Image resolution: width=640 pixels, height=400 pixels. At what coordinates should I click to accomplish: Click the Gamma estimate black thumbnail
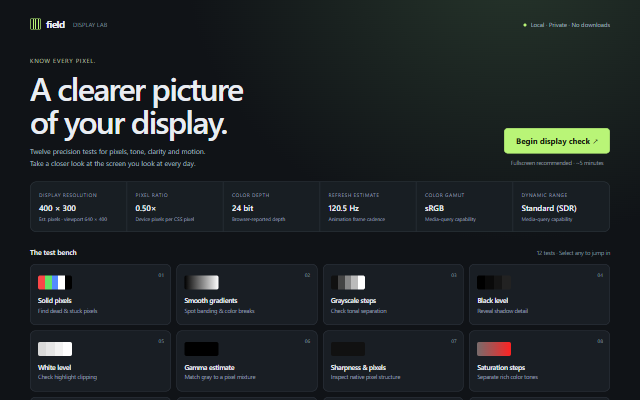[x=202, y=349]
